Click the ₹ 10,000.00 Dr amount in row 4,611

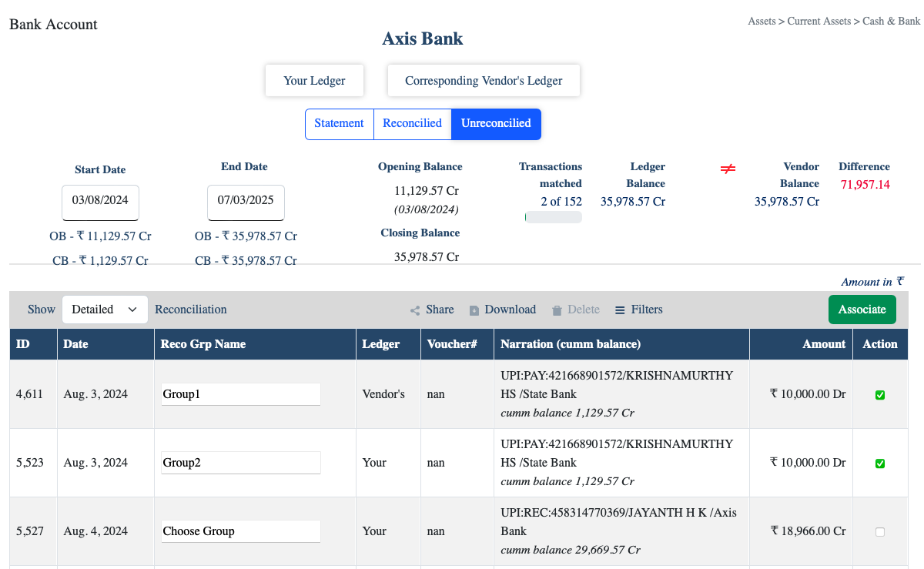point(808,394)
